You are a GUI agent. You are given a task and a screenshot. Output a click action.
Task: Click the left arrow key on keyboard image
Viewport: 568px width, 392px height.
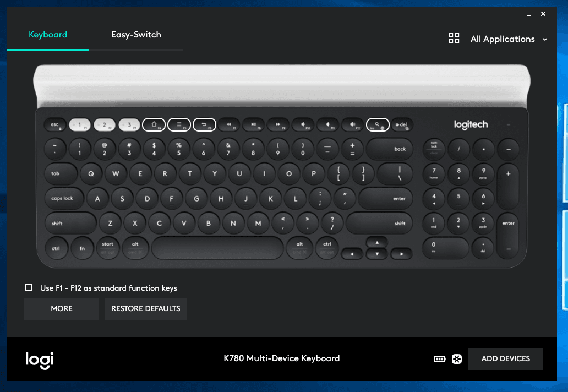pyautogui.click(x=352, y=254)
